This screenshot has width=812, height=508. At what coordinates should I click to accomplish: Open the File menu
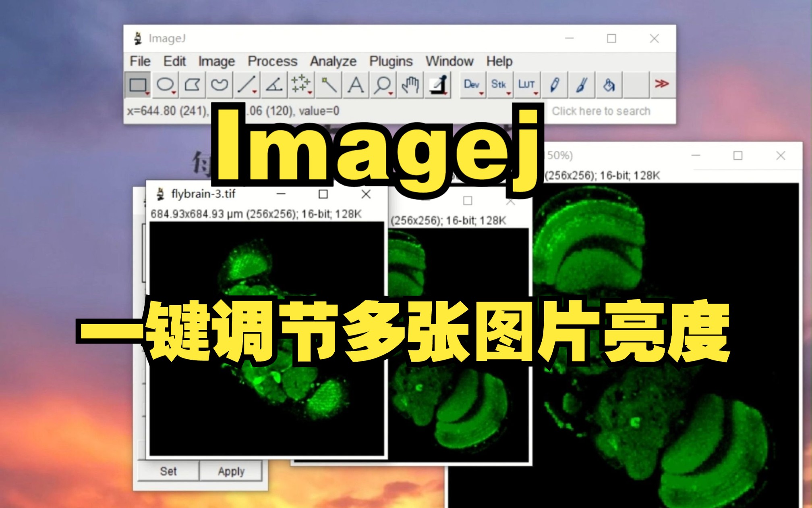point(140,61)
